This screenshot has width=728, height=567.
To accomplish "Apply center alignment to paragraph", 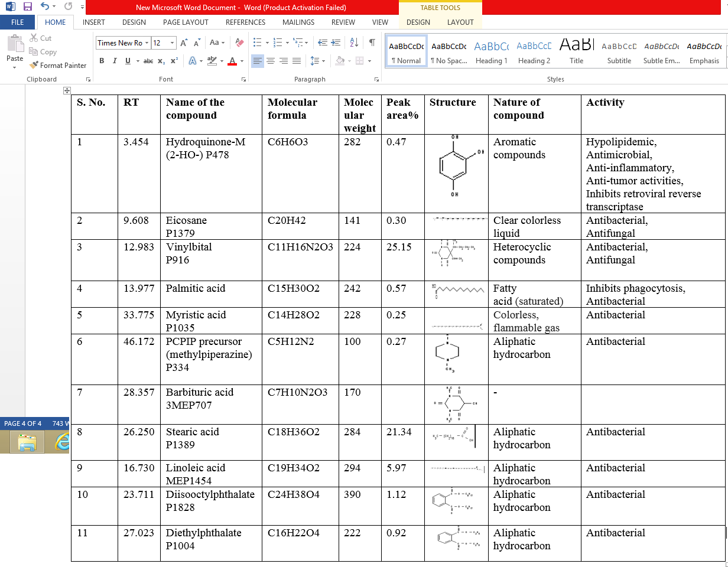I will point(271,61).
